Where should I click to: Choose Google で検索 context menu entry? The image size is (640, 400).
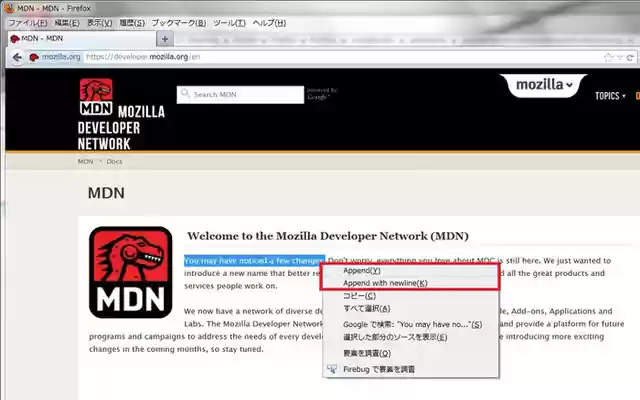click(x=410, y=324)
